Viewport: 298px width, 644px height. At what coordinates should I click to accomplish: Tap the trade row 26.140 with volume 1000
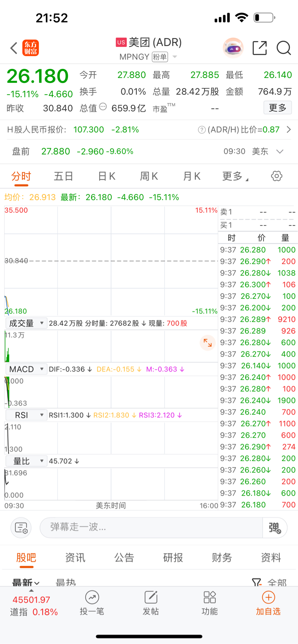[258, 366]
